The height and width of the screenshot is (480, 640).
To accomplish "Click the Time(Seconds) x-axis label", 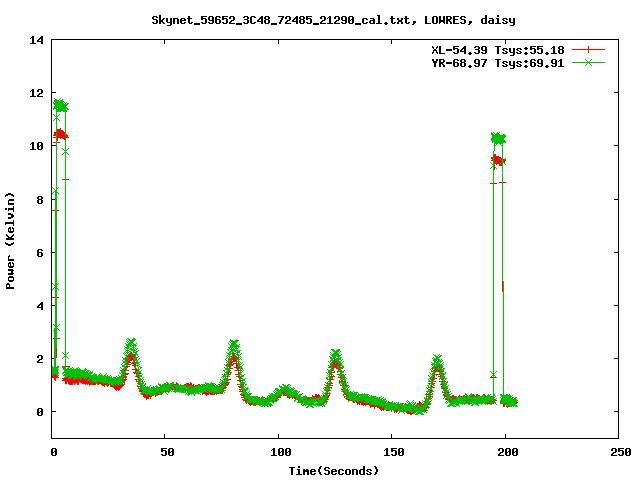I will coord(333,471).
